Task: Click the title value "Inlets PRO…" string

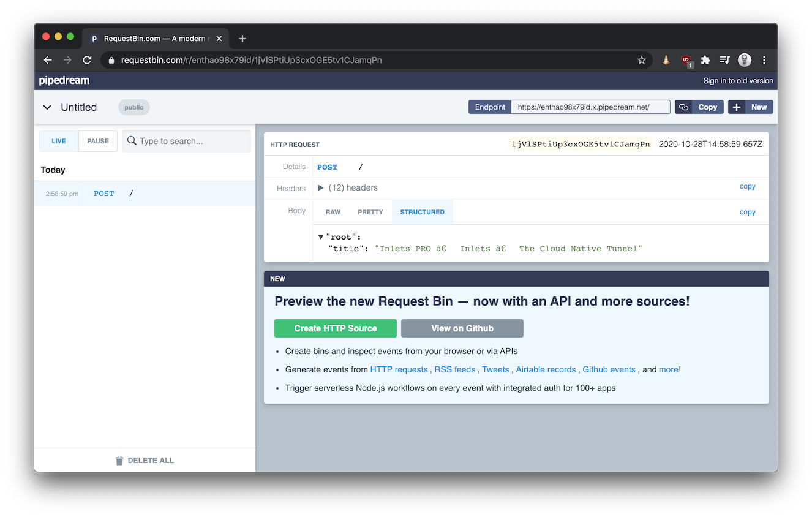Action: (508, 249)
